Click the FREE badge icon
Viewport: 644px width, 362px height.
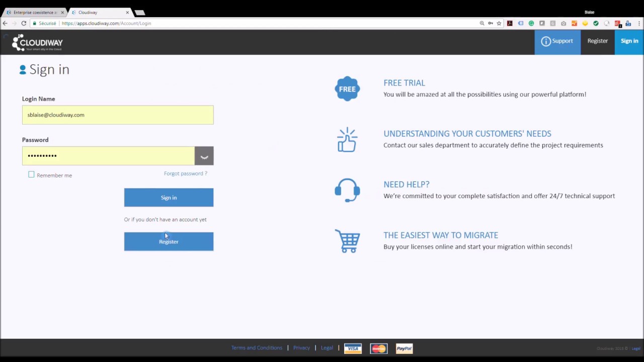347,89
